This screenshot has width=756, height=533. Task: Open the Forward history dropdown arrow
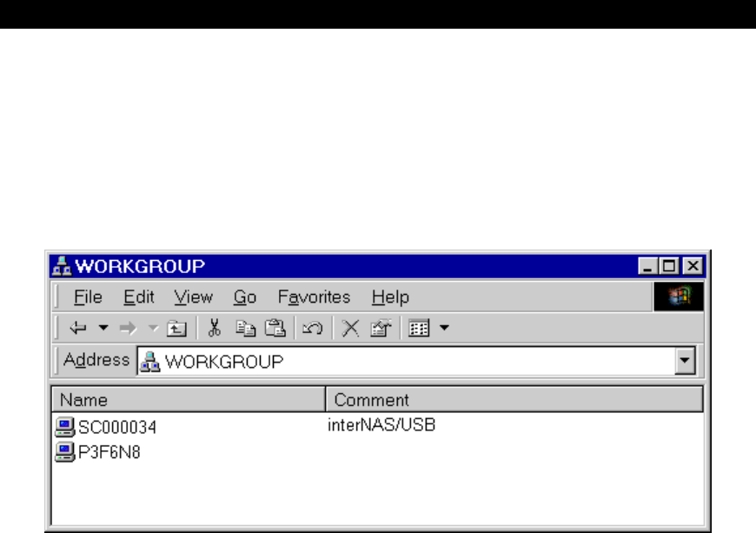point(153,328)
